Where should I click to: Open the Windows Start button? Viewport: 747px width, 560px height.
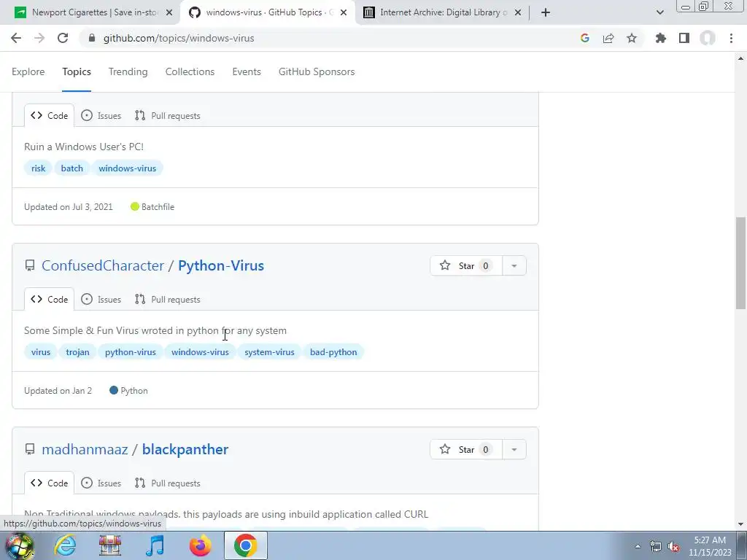tap(19, 545)
